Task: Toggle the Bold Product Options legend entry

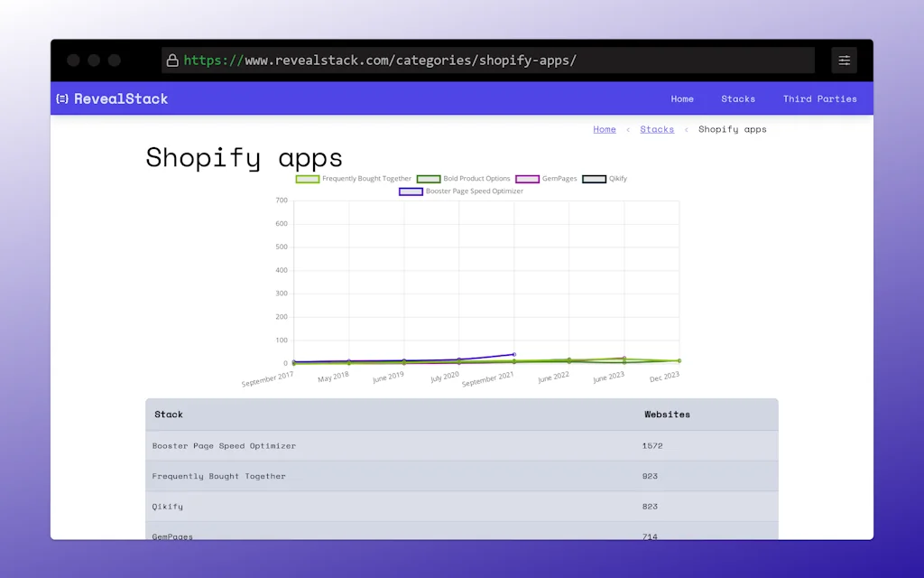Action: (x=470, y=178)
